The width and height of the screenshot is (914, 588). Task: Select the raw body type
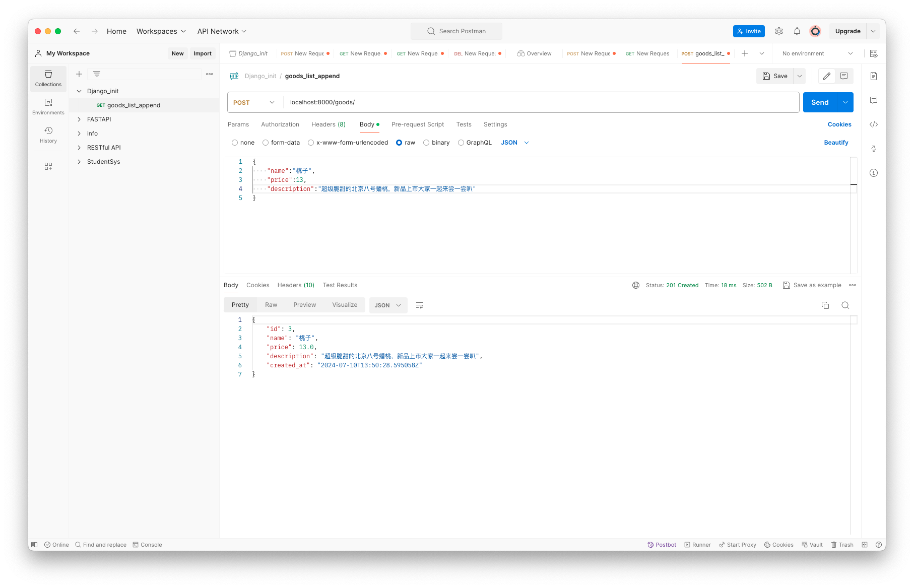point(399,143)
